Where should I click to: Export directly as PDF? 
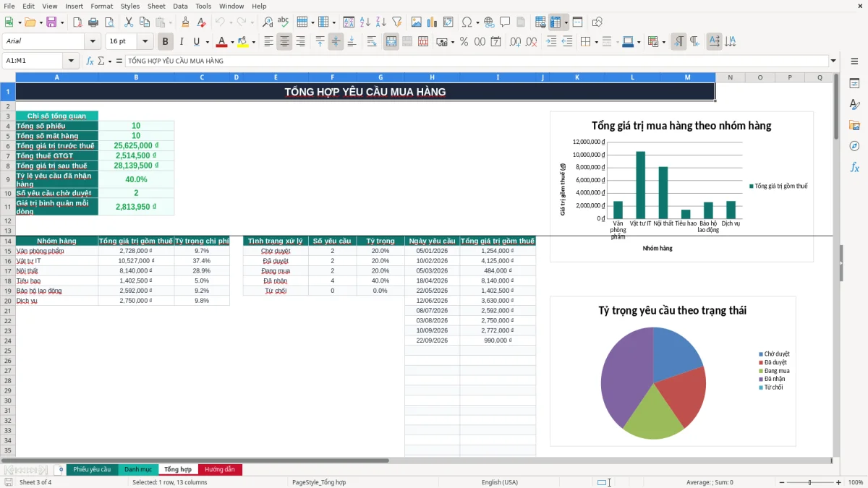pos(77,22)
